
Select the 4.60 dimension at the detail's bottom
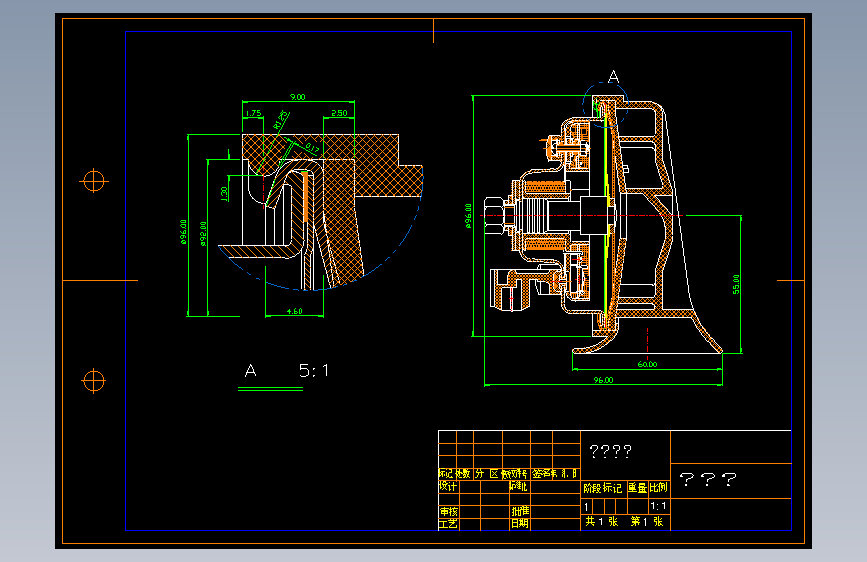295,311
